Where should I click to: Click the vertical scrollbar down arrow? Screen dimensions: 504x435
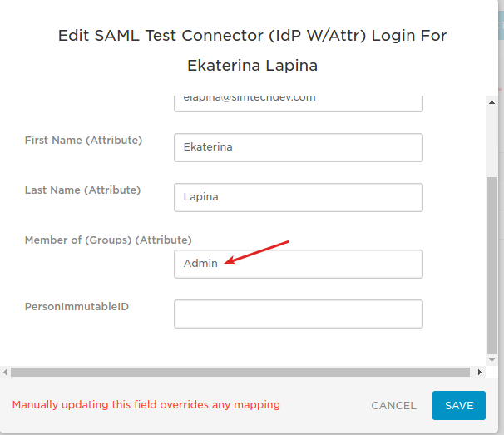tap(492, 360)
